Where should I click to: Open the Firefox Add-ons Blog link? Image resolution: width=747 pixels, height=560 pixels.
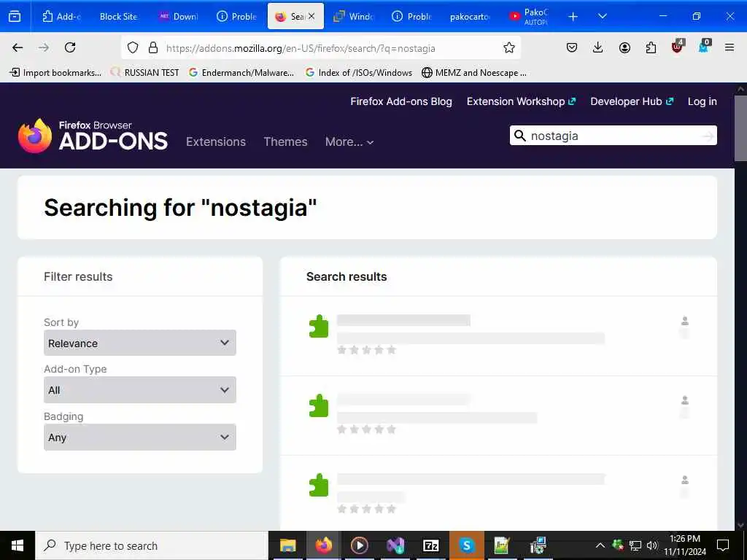tap(401, 101)
